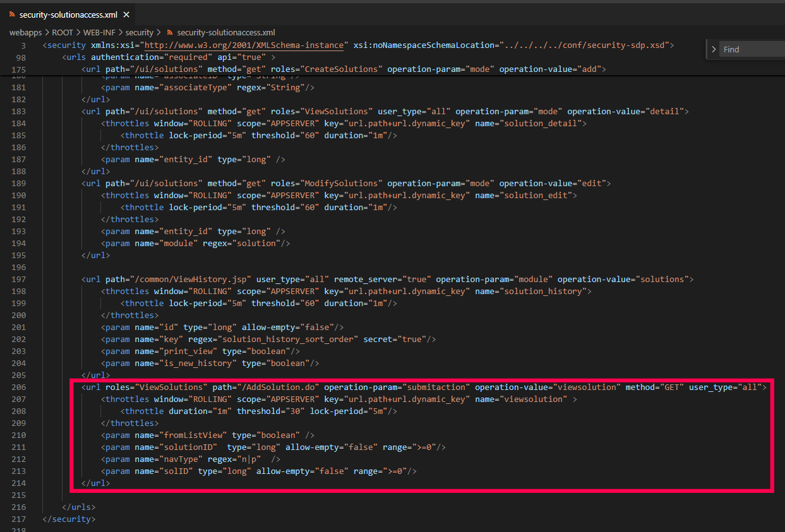Click the sticky urls authentication header line
This screenshot has height=532, width=785.
169,57
